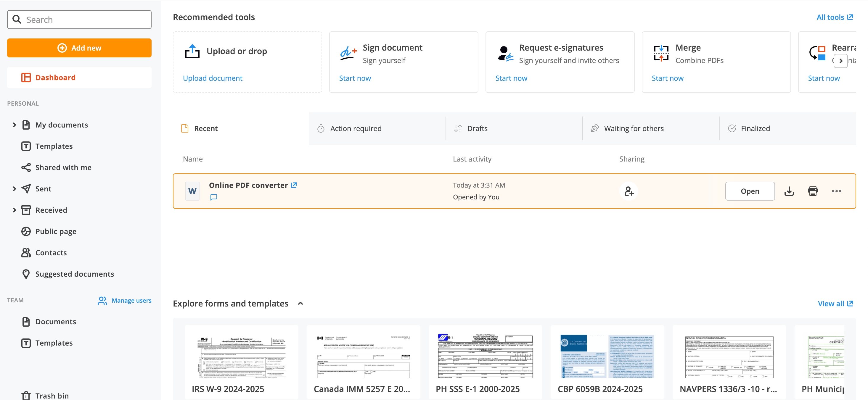868x400 pixels.
Task: Switch to the Waiting for others tab
Action: click(634, 128)
